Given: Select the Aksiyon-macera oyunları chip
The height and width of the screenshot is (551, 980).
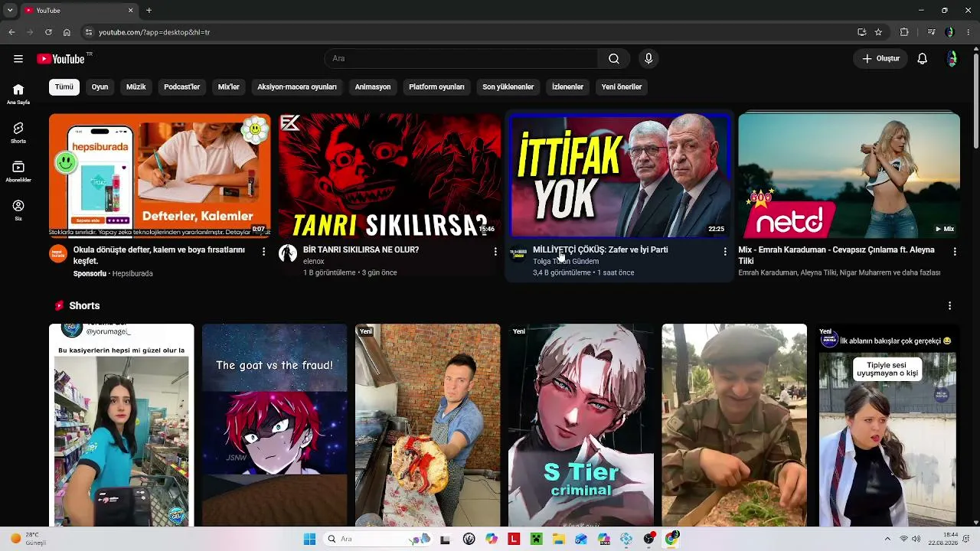Looking at the screenshot, I should pos(297,87).
